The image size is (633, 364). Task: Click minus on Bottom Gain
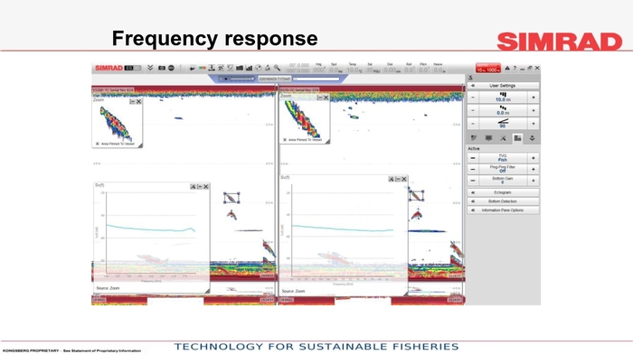(473, 181)
